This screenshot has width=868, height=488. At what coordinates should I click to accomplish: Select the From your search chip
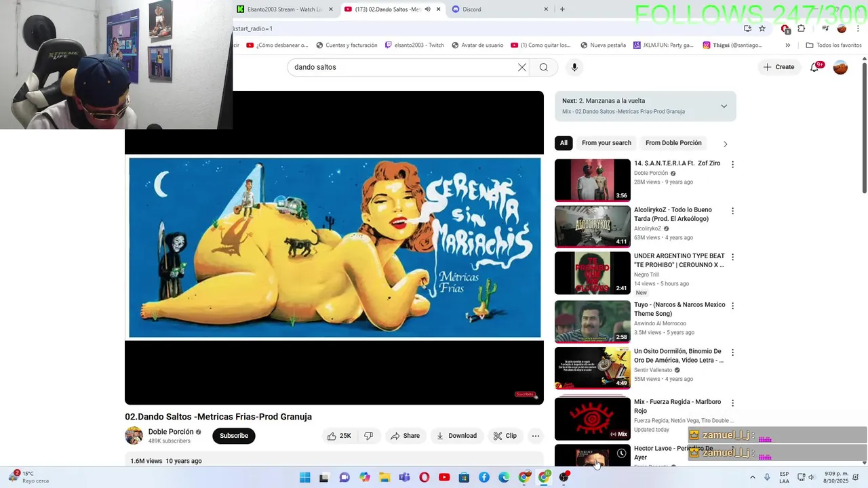click(x=606, y=143)
